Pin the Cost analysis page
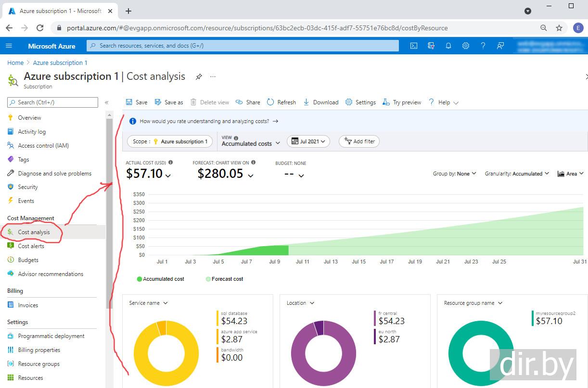 (x=199, y=77)
